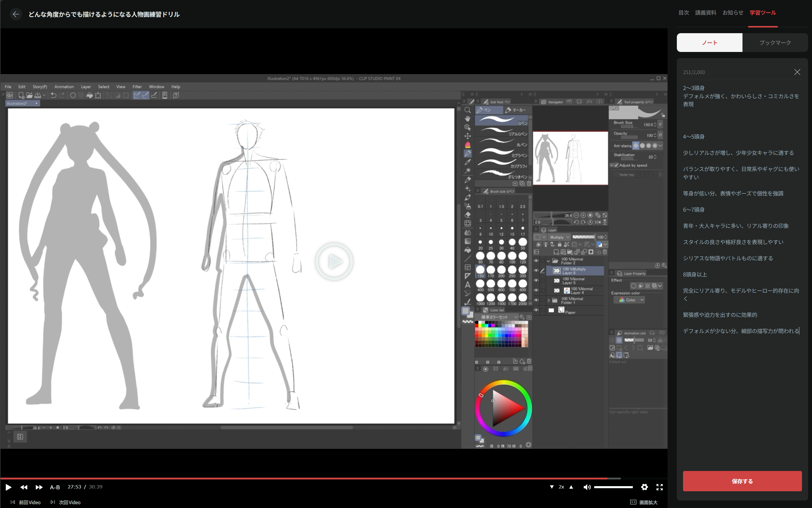The width and height of the screenshot is (812, 508).
Task: Hide Layer 4 using its eye icon
Action: 536,290
